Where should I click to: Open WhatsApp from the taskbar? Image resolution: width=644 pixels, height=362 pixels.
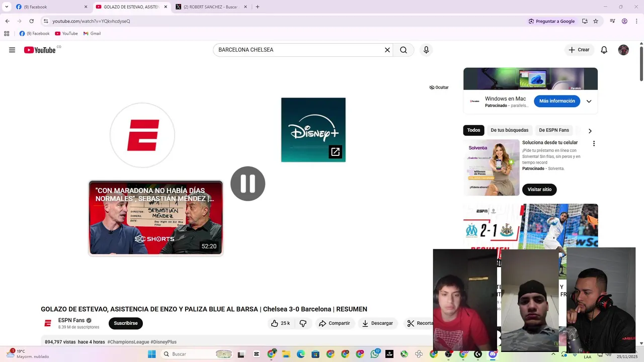375,354
